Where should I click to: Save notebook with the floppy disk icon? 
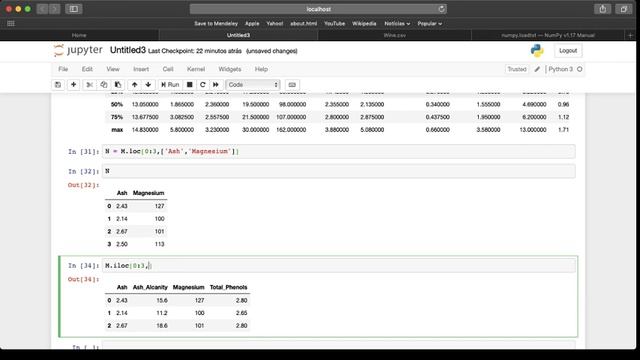[58, 84]
